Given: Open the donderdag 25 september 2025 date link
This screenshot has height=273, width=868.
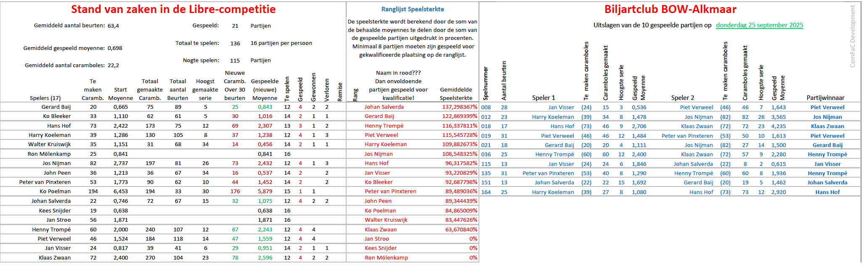Looking at the screenshot, I should tap(759, 25).
